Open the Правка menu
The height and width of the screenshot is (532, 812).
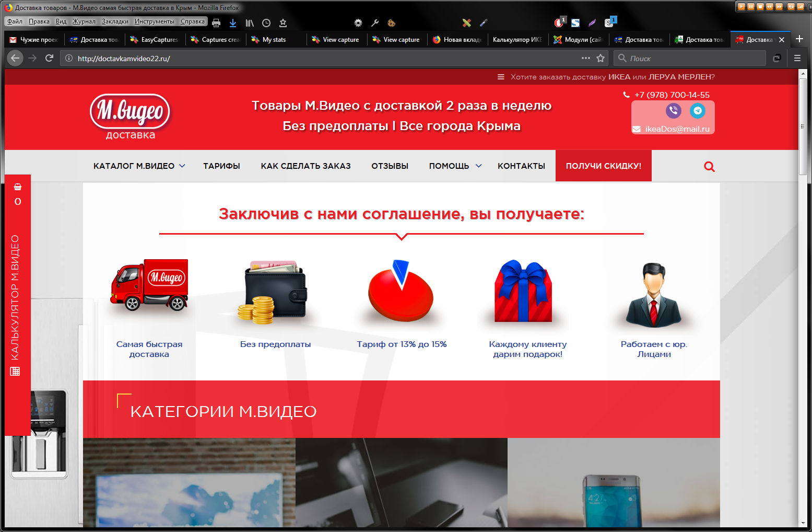39,21
